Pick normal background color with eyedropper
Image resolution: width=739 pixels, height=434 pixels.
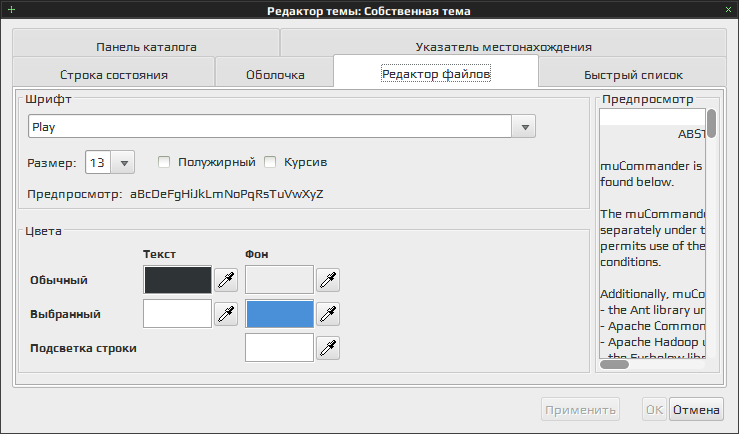pos(328,280)
